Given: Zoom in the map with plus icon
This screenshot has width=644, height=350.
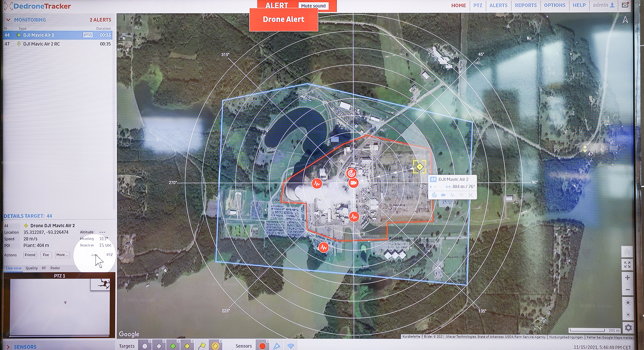Looking at the screenshot, I should coord(627,278).
